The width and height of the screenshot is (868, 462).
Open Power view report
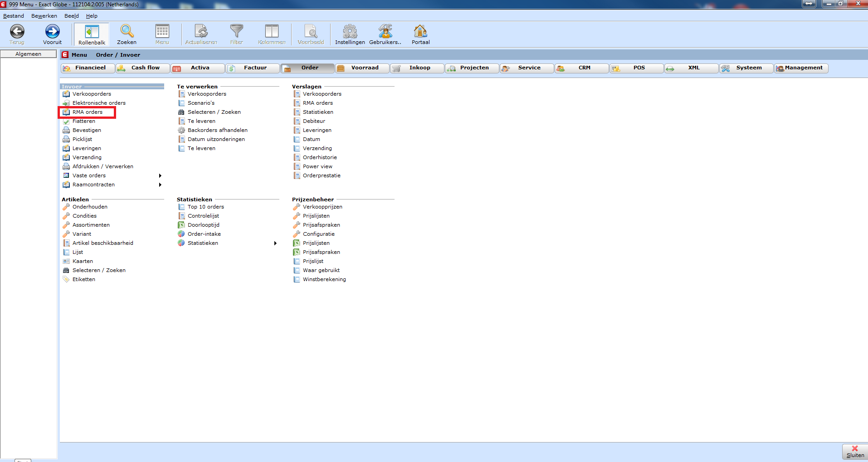tap(317, 166)
